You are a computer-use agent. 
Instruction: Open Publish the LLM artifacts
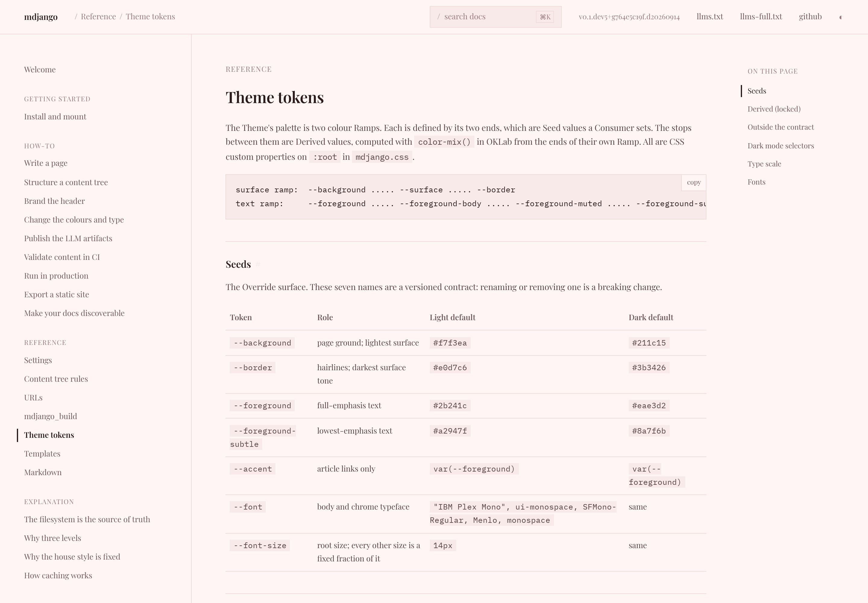[x=68, y=238]
